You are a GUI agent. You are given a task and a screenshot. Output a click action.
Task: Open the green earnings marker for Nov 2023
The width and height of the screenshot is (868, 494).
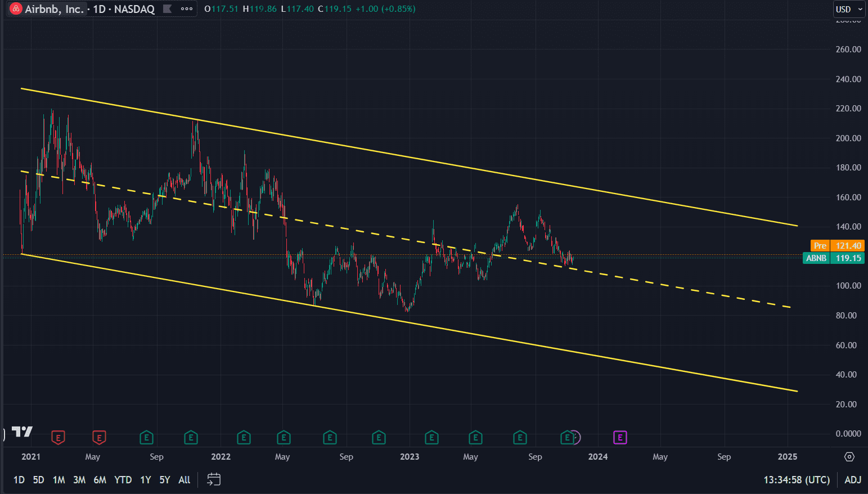pyautogui.click(x=568, y=437)
